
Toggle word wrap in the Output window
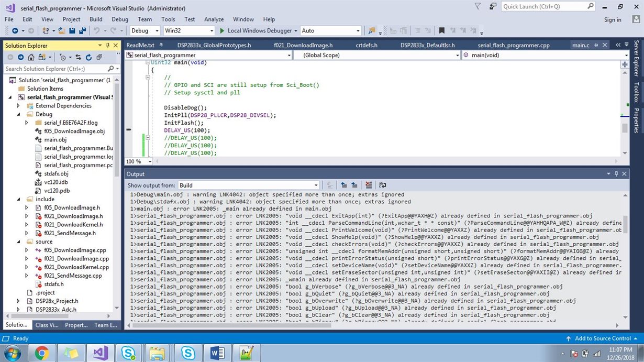click(382, 185)
